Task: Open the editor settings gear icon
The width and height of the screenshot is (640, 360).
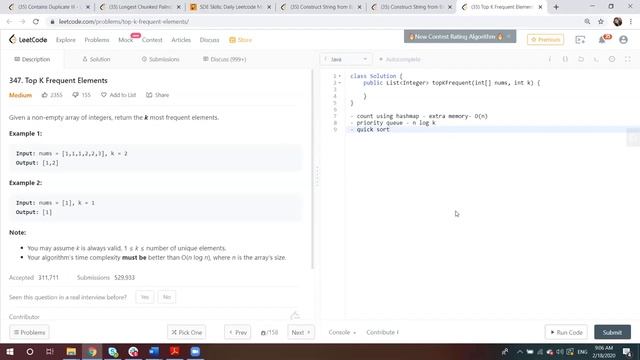Action: coord(612,59)
